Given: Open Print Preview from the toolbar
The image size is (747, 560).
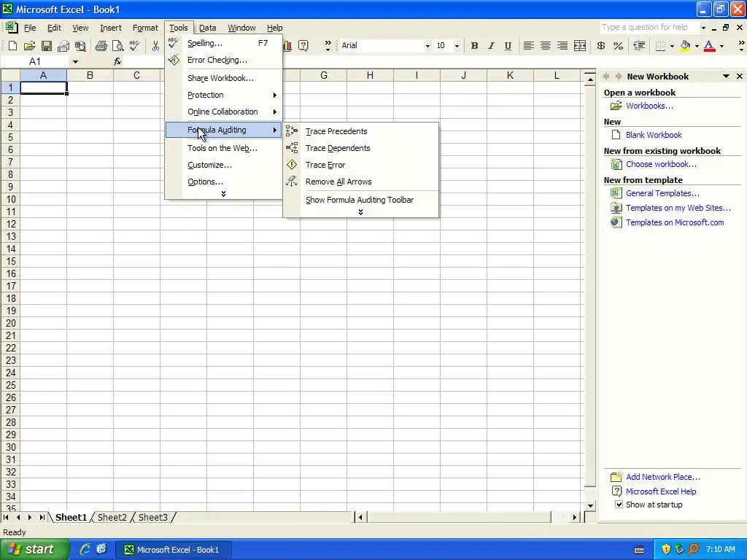Looking at the screenshot, I should 117,46.
